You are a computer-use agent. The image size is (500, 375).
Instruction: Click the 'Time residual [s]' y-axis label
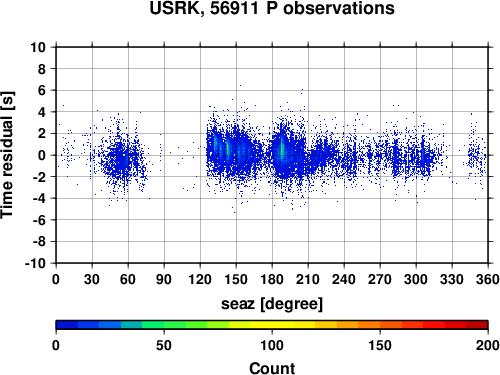(8, 155)
